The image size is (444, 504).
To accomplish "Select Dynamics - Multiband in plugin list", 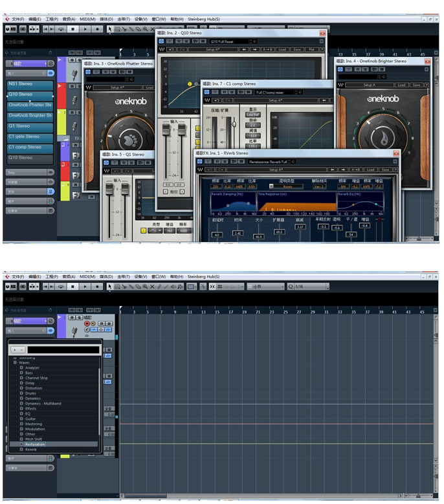I will (x=43, y=403).
